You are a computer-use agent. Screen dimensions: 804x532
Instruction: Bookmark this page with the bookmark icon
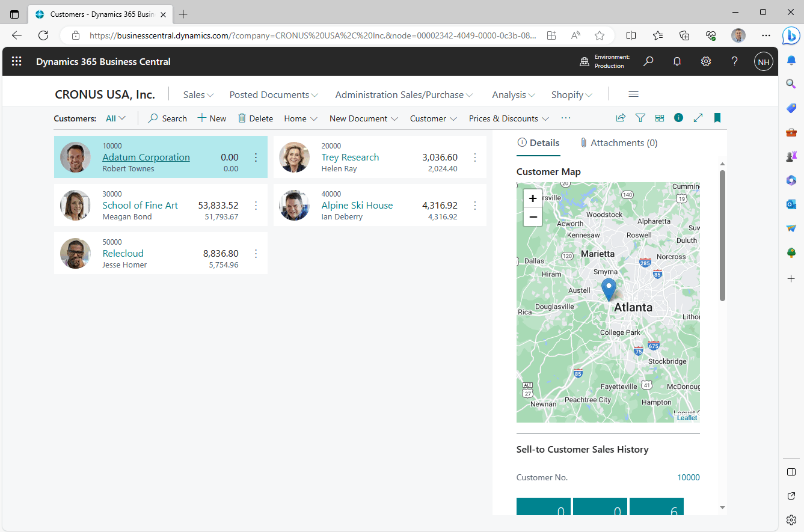(717, 118)
